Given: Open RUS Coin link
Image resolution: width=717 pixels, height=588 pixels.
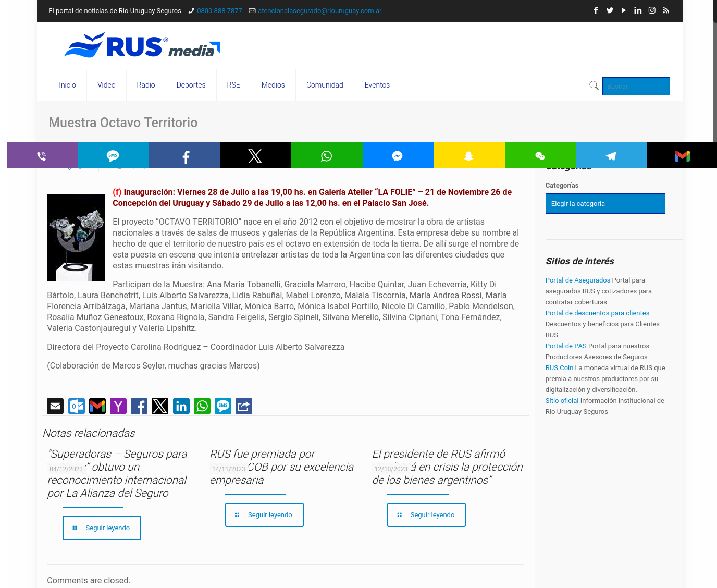Looking at the screenshot, I should coord(559,367).
